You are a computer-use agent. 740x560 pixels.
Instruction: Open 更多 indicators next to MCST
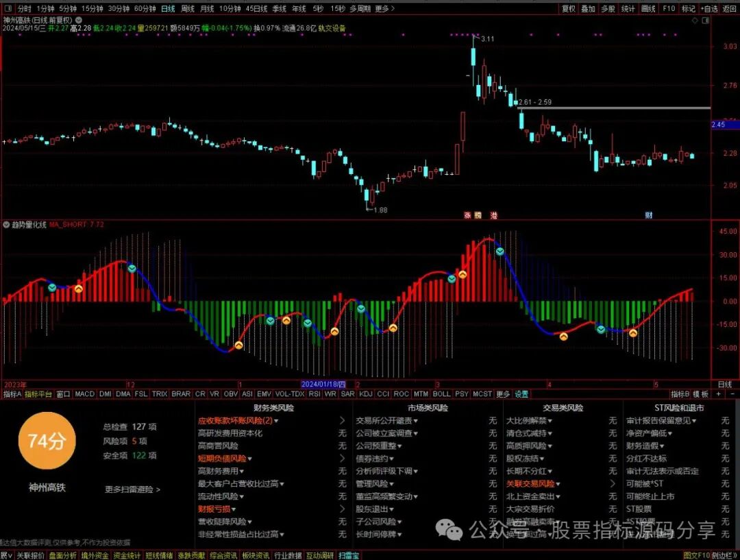[x=503, y=394]
